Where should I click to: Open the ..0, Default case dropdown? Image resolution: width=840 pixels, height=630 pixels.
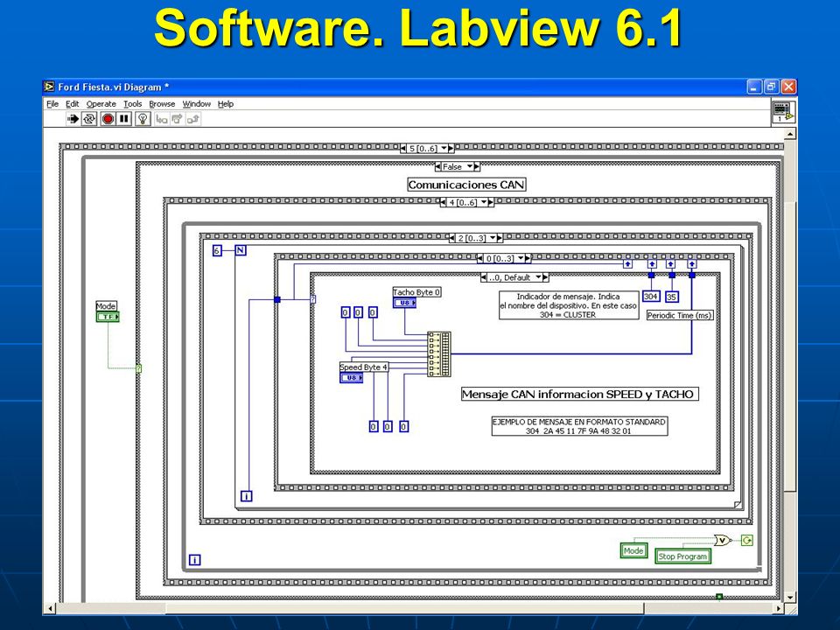(539, 277)
